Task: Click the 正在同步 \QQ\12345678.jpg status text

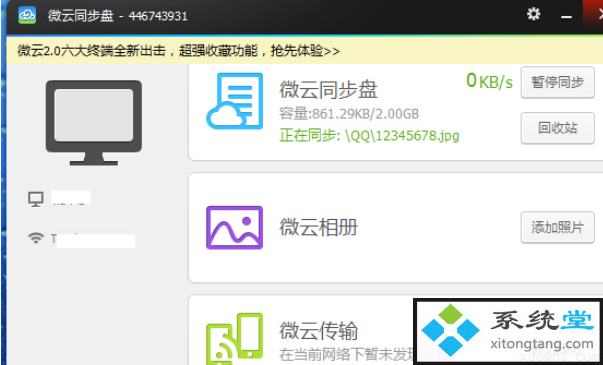Action: coord(369,135)
